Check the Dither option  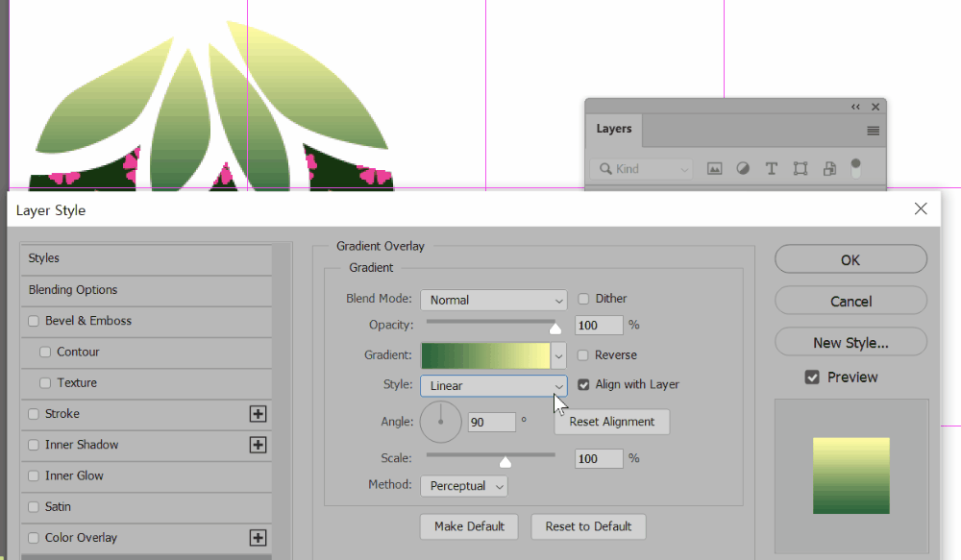point(583,299)
